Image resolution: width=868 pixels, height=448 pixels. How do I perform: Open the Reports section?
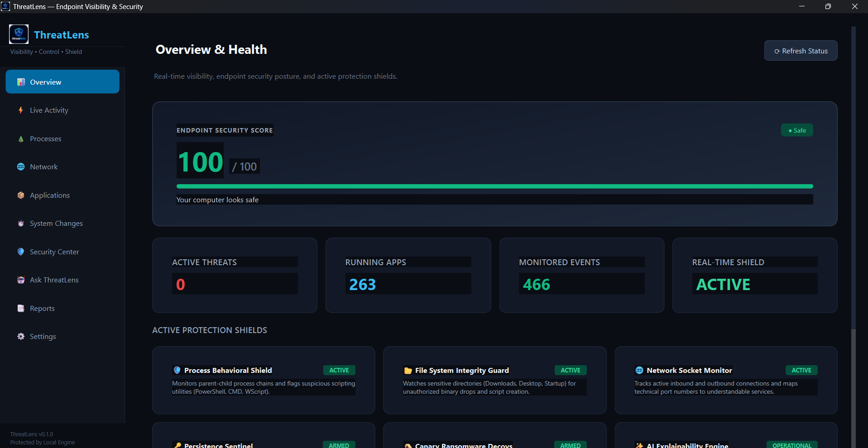[62, 308]
